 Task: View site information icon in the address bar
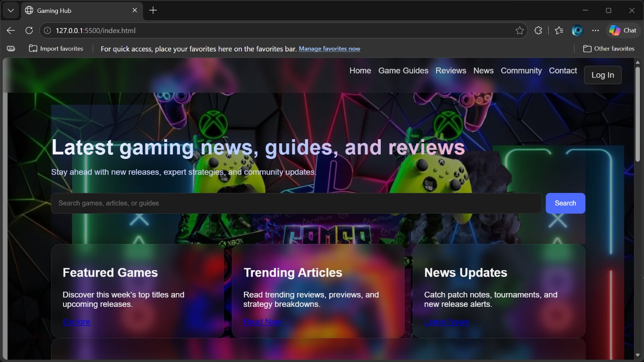[x=47, y=30]
